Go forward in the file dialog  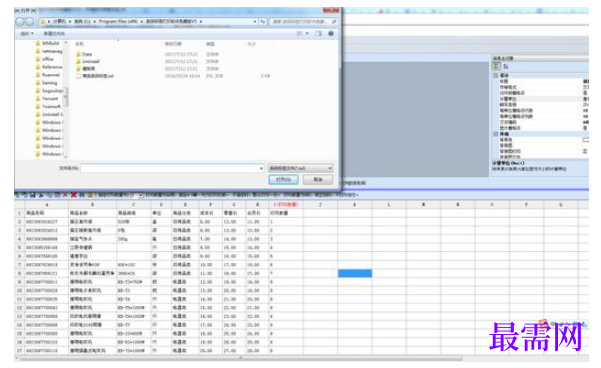pos(29,22)
